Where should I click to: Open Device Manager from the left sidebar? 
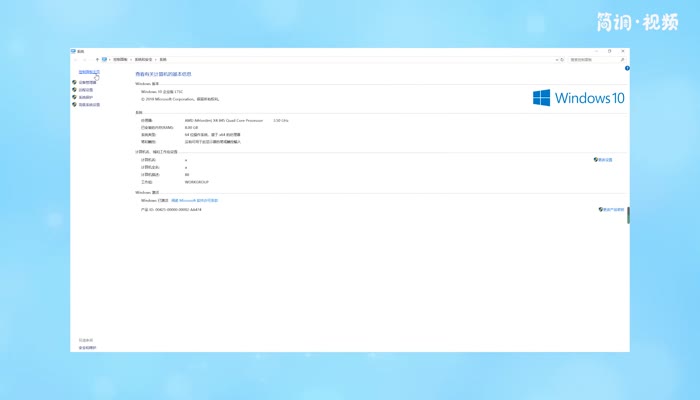pyautogui.click(x=87, y=82)
